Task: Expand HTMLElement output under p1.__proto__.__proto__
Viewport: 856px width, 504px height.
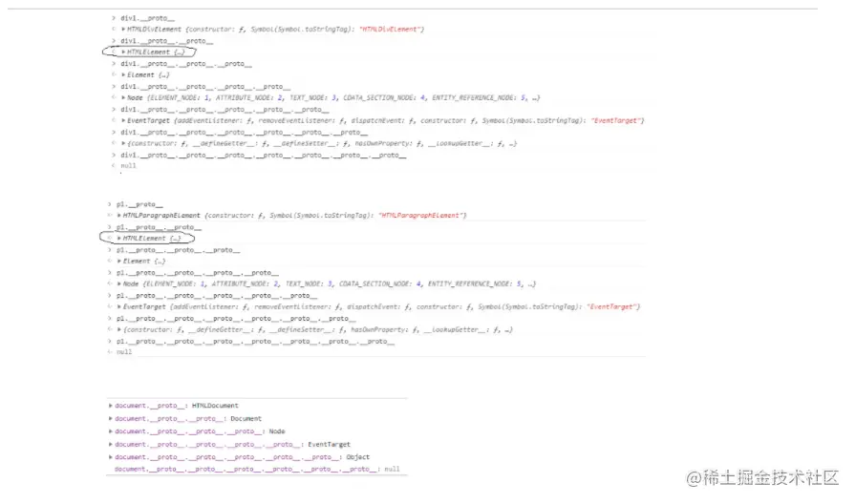Action: [x=119, y=239]
